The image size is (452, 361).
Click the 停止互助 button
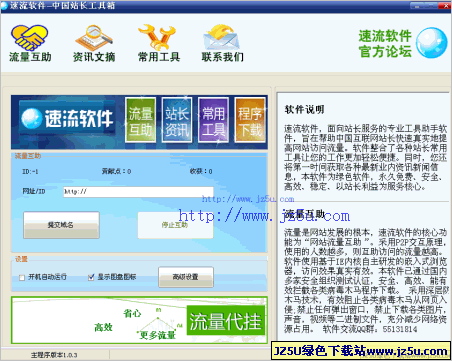click(175, 225)
